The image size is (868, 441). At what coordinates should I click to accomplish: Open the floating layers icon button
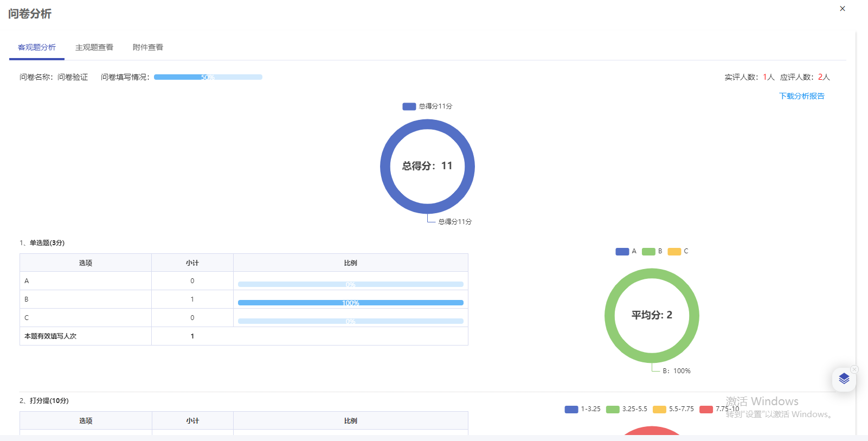844,379
